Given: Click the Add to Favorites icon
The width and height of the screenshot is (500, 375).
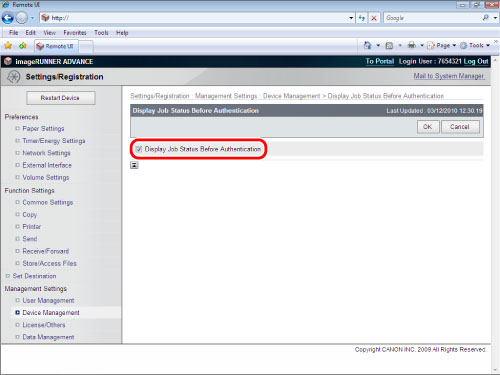Looking at the screenshot, I should tap(23, 46).
